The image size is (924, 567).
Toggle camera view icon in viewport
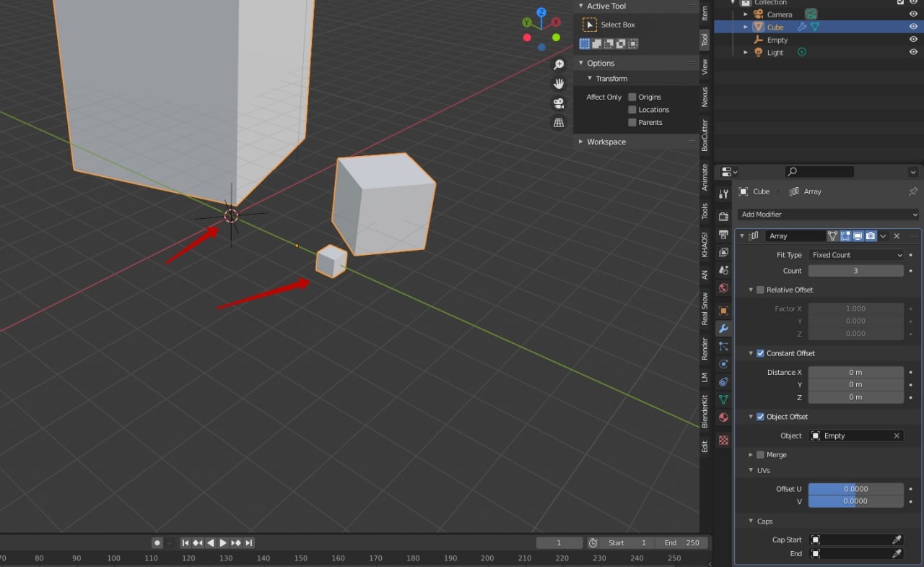click(x=559, y=103)
